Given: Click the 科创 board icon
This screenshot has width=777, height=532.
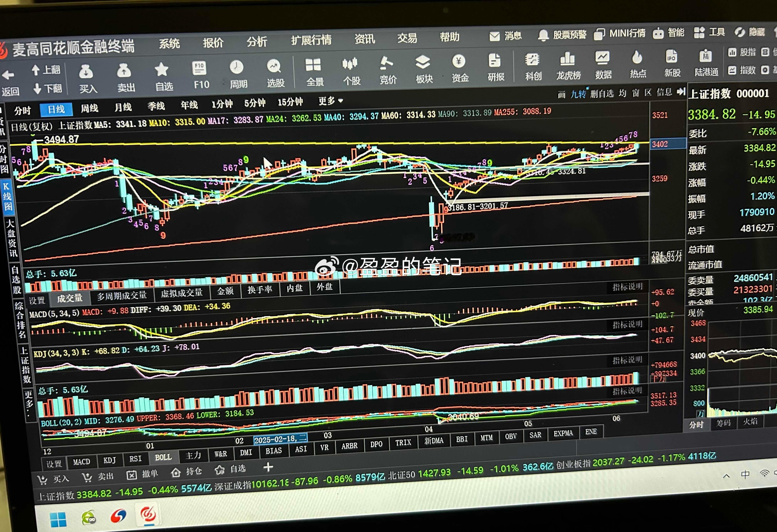Looking at the screenshot, I should pyautogui.click(x=532, y=60).
